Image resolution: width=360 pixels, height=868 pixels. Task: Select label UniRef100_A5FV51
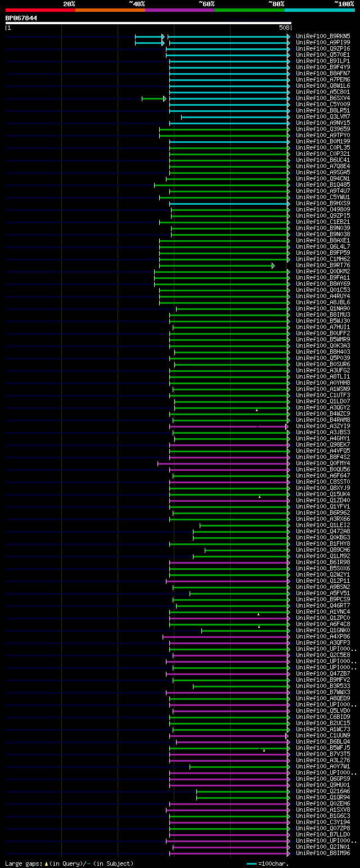(323, 593)
